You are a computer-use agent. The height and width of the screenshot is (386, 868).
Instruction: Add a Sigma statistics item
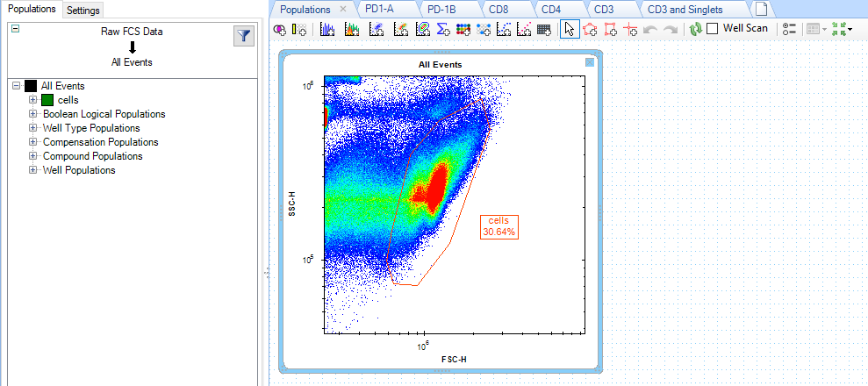coord(443,29)
